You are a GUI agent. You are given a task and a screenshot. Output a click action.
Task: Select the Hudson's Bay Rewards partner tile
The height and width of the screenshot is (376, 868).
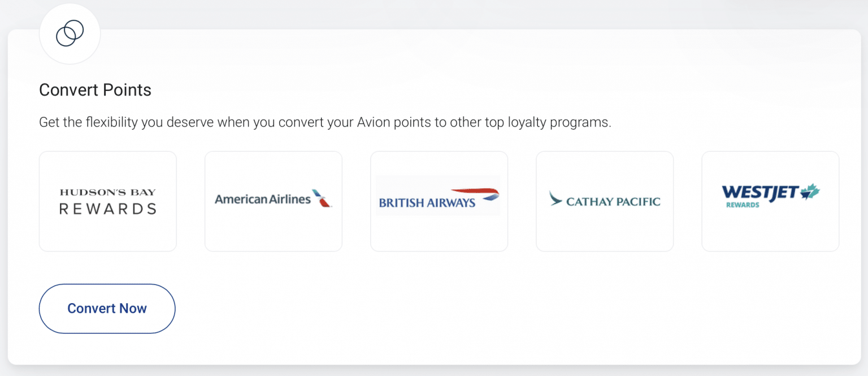click(x=107, y=201)
